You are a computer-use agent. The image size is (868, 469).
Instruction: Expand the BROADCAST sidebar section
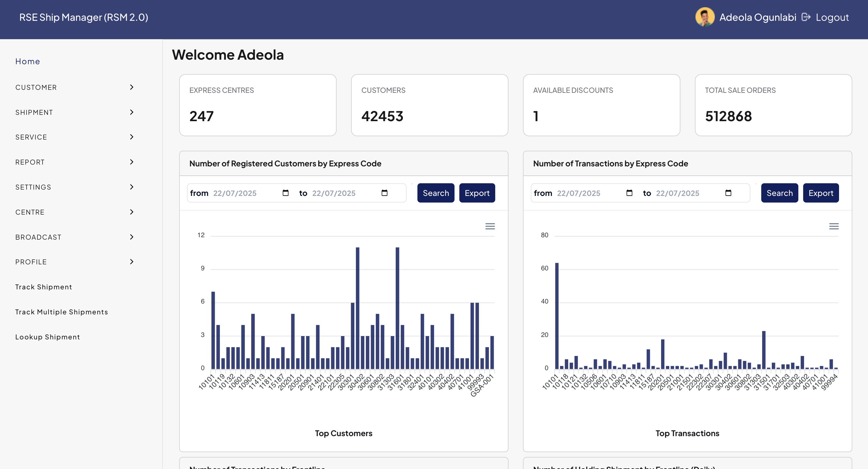point(131,237)
